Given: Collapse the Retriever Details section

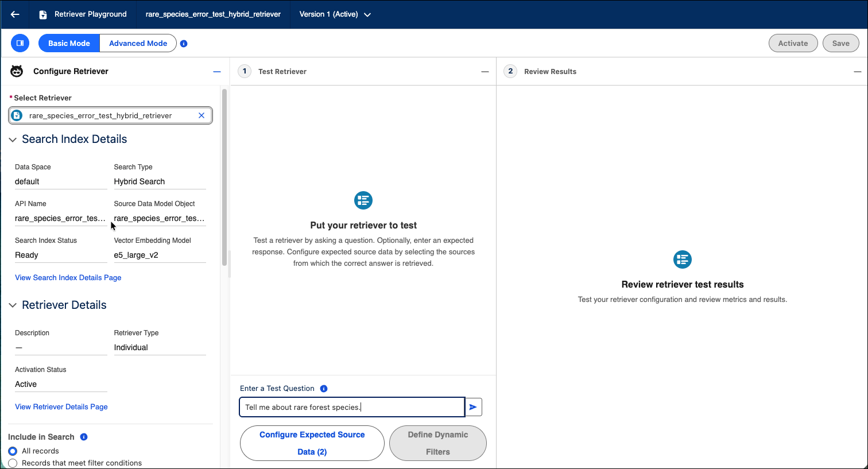Looking at the screenshot, I should pos(13,305).
